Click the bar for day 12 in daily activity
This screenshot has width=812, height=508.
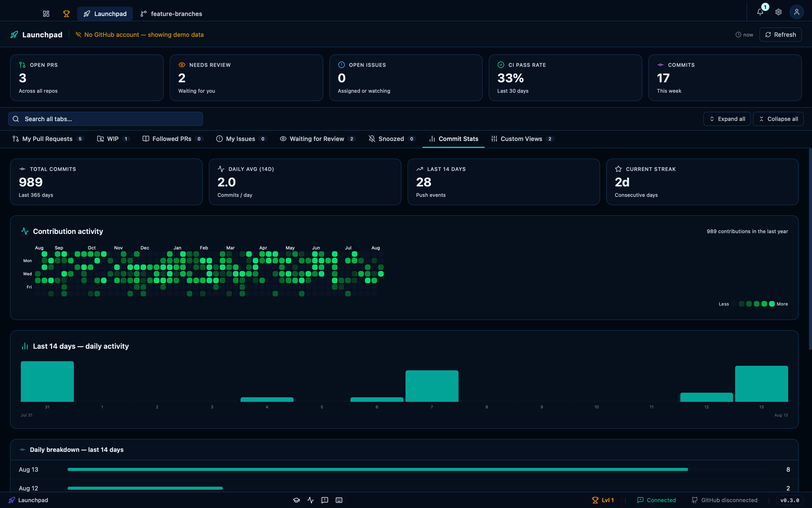point(707,397)
